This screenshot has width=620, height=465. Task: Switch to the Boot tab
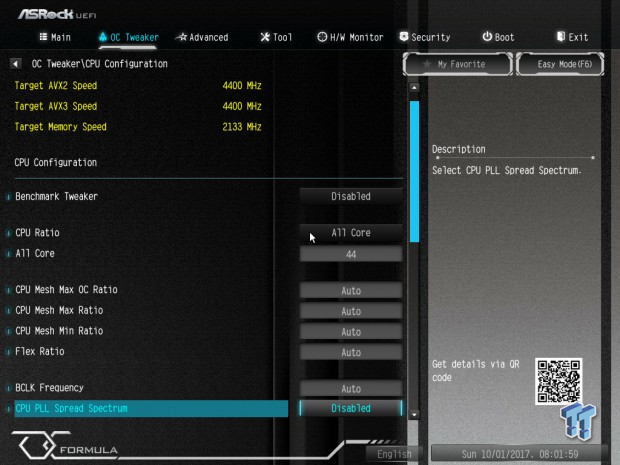pos(499,37)
